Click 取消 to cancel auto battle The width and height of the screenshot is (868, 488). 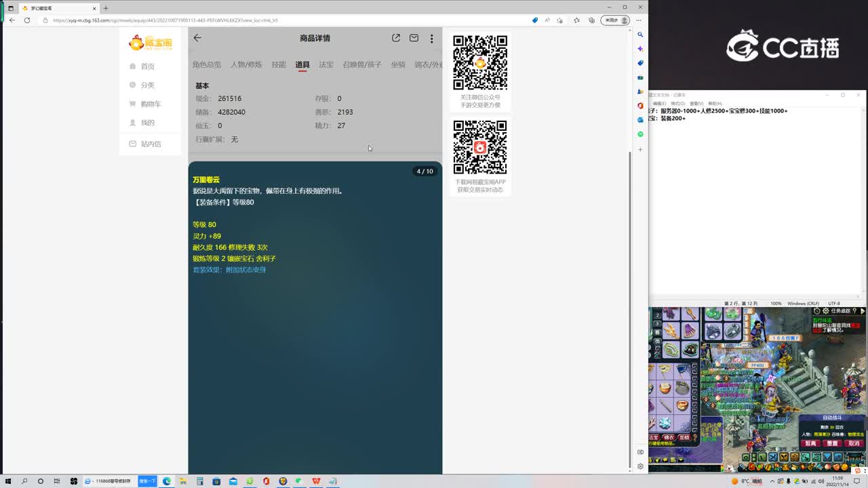[852, 443]
